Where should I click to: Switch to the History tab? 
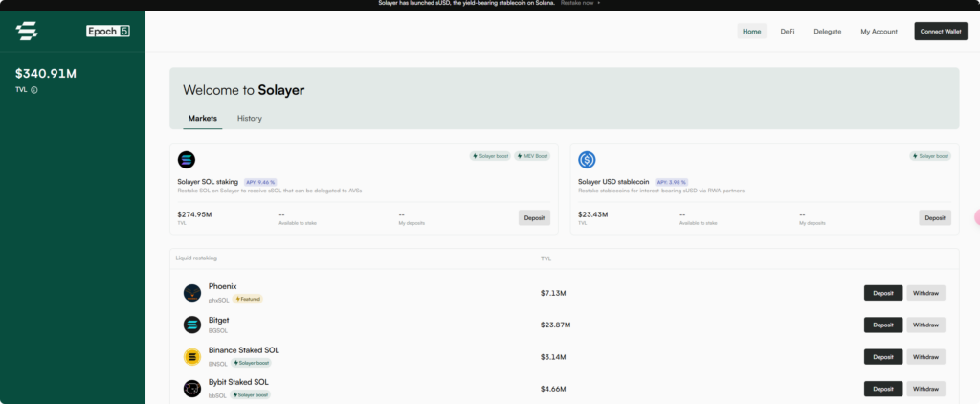pos(250,118)
